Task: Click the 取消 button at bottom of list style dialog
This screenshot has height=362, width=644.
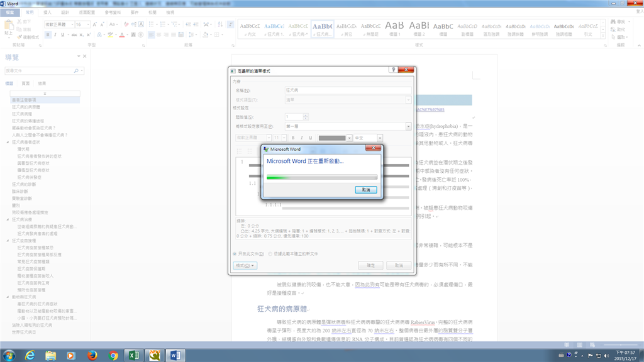Action: coord(399,266)
